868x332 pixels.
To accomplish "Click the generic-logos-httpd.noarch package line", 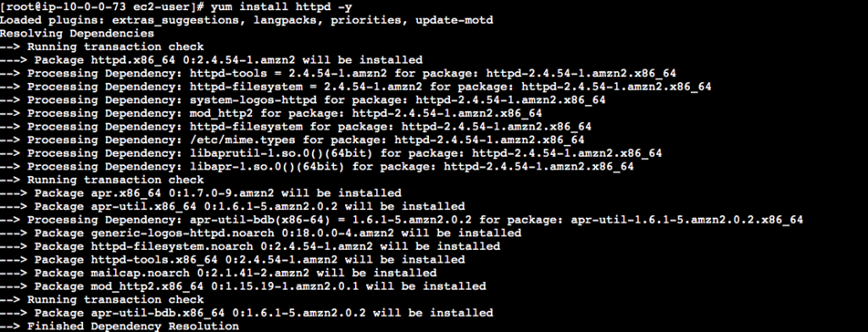I will [261, 233].
